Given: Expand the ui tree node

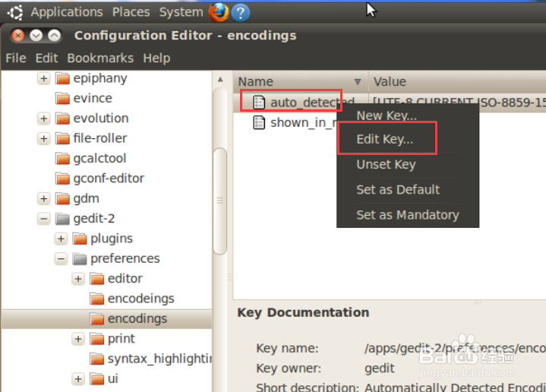Looking at the screenshot, I should coord(78,379).
